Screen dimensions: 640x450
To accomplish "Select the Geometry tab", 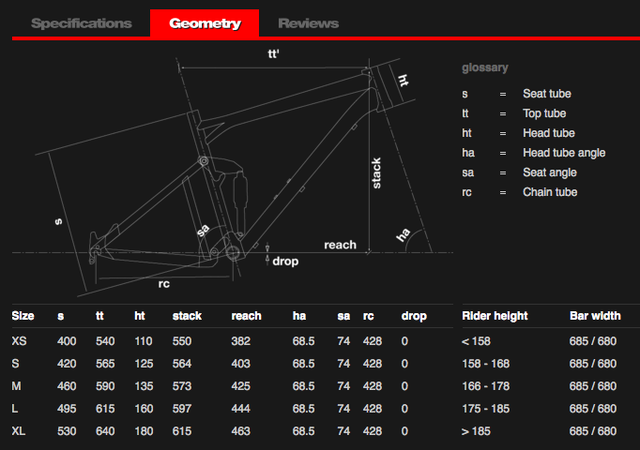I will (204, 23).
